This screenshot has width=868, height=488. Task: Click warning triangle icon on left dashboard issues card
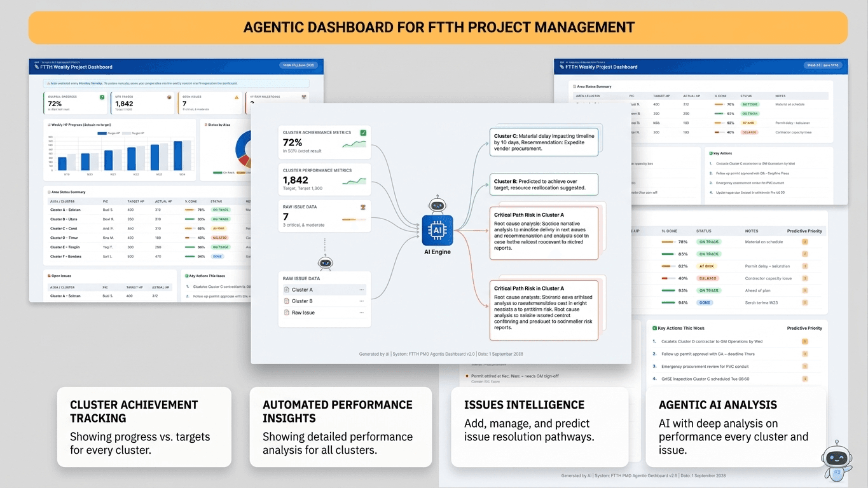click(x=237, y=97)
